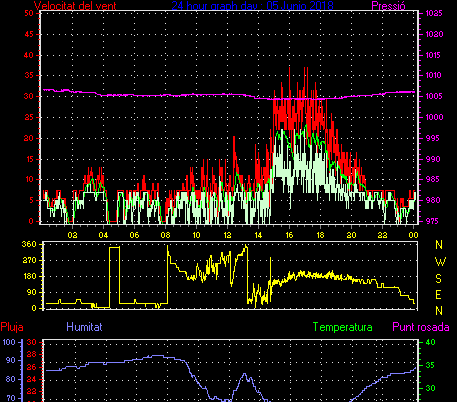Click the 'Humitat' legend label
The width and height of the screenshot is (457, 402).
(x=84, y=327)
